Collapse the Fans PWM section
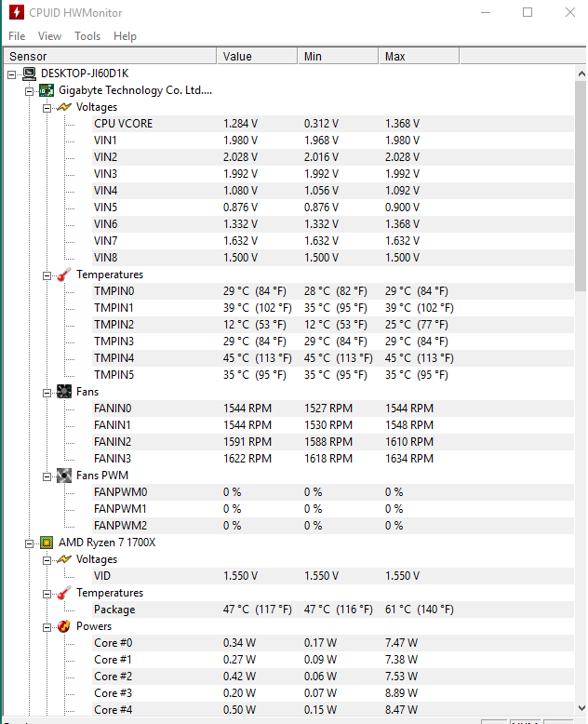This screenshot has width=588, height=724. pyautogui.click(x=47, y=476)
